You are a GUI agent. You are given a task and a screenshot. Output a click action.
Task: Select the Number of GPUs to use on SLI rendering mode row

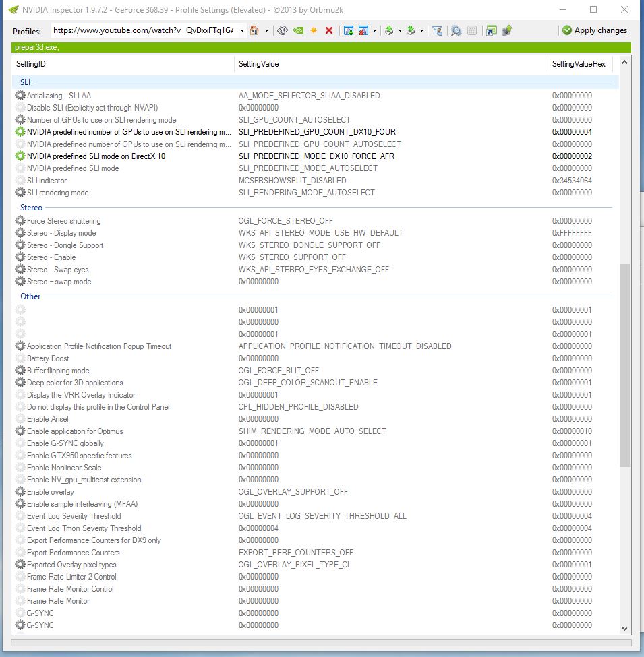coord(316,120)
